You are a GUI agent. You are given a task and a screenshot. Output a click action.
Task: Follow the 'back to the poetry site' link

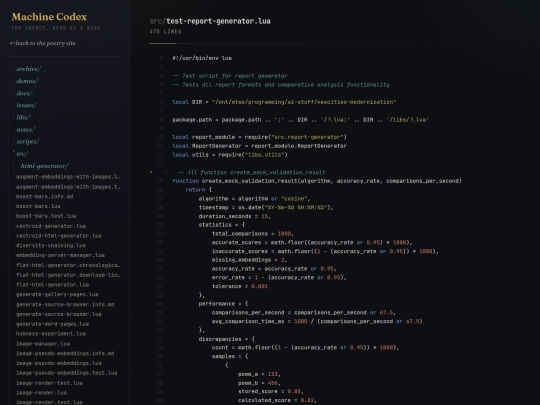[x=43, y=43]
